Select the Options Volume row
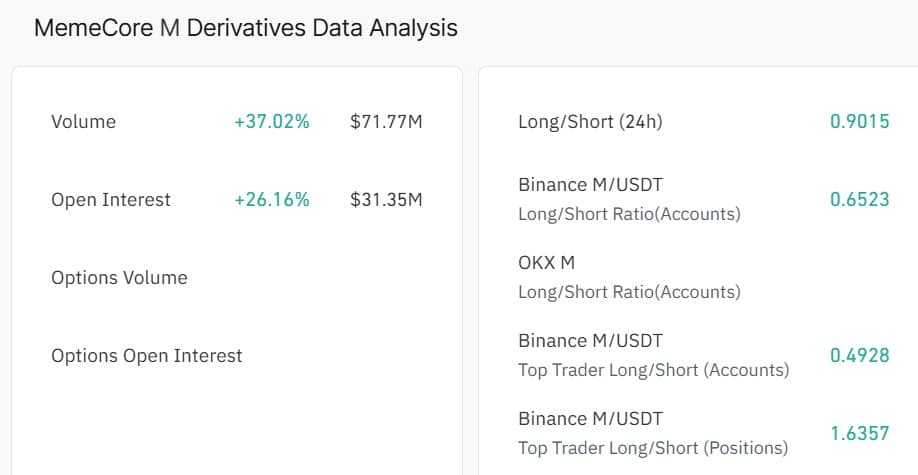This screenshot has height=475, width=918. (x=119, y=278)
